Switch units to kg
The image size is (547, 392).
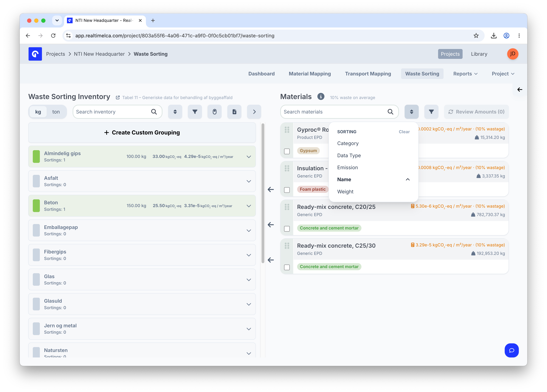[38, 112]
